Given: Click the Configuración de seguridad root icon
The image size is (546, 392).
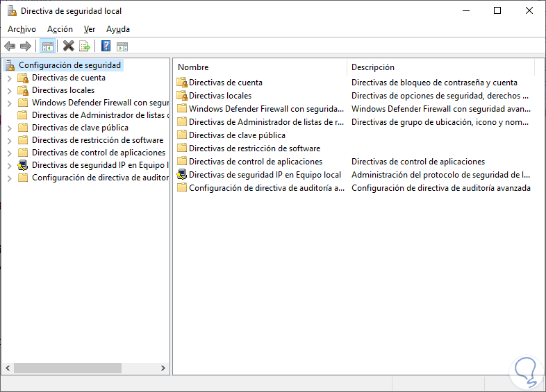Looking at the screenshot, I should point(10,65).
